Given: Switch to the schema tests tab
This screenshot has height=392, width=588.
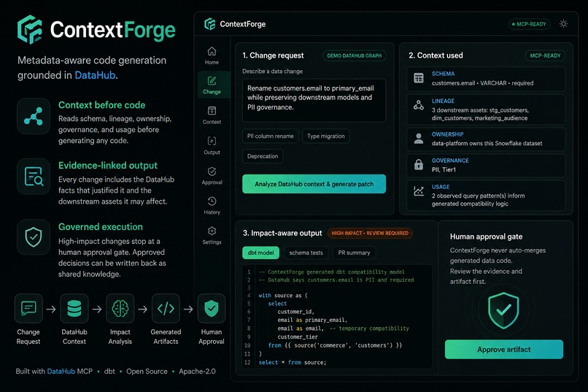Looking at the screenshot, I should click(x=306, y=253).
